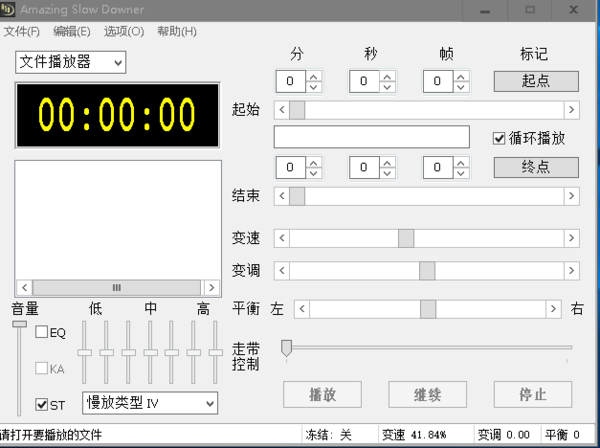Decrease start minutes with down arrow
600x448 pixels.
pos(313,87)
